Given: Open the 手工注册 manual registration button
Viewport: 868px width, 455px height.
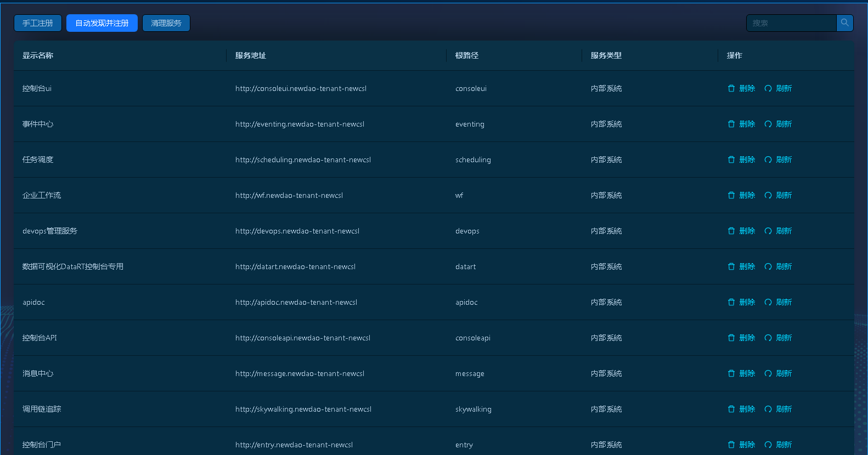Looking at the screenshot, I should (x=38, y=23).
